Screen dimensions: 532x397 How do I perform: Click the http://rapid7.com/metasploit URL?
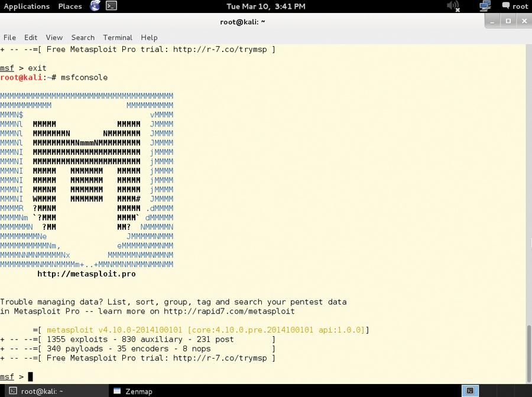229,311
